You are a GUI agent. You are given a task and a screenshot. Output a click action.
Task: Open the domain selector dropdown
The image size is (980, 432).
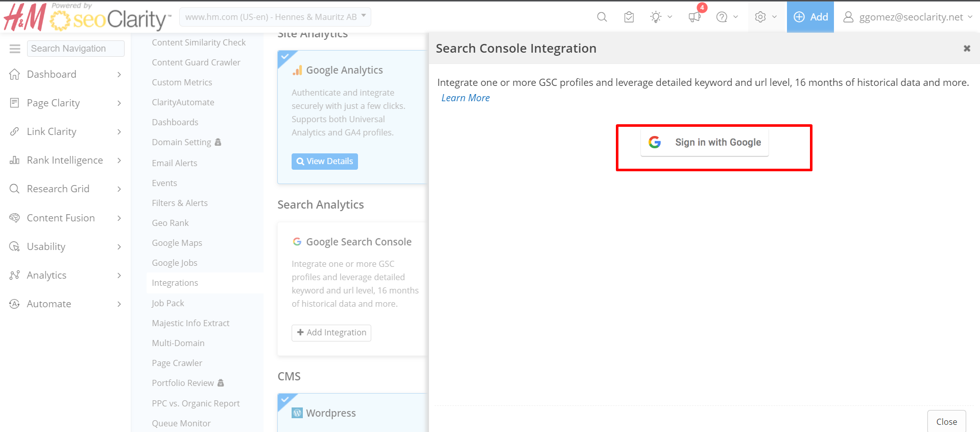point(275,17)
